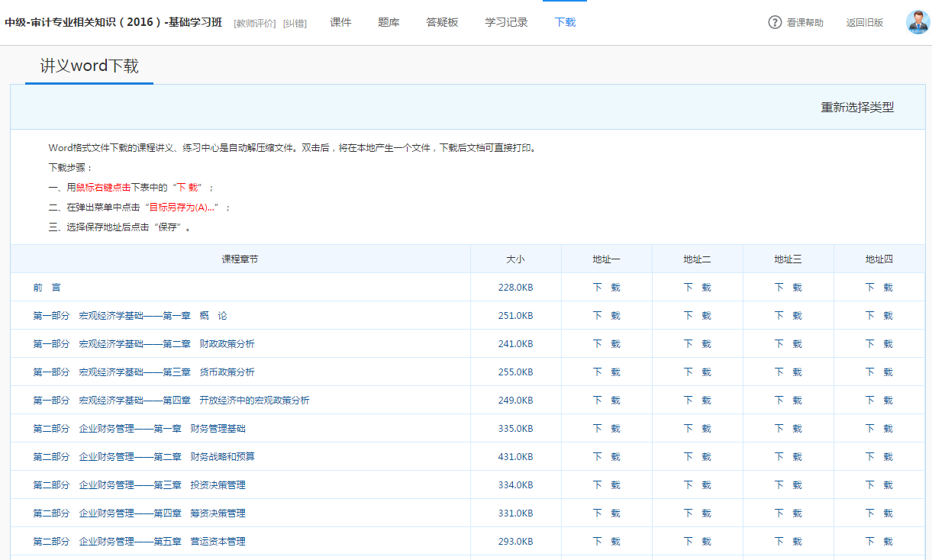
Task: Download 营运资本管理 from 地址四
Action: pyautogui.click(x=879, y=542)
